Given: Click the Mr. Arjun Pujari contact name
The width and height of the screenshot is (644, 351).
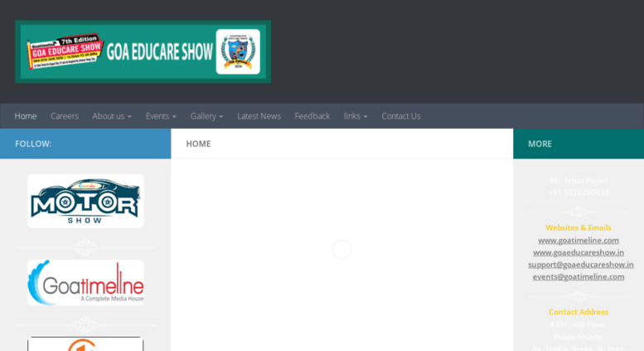Looking at the screenshot, I should coord(579,180).
